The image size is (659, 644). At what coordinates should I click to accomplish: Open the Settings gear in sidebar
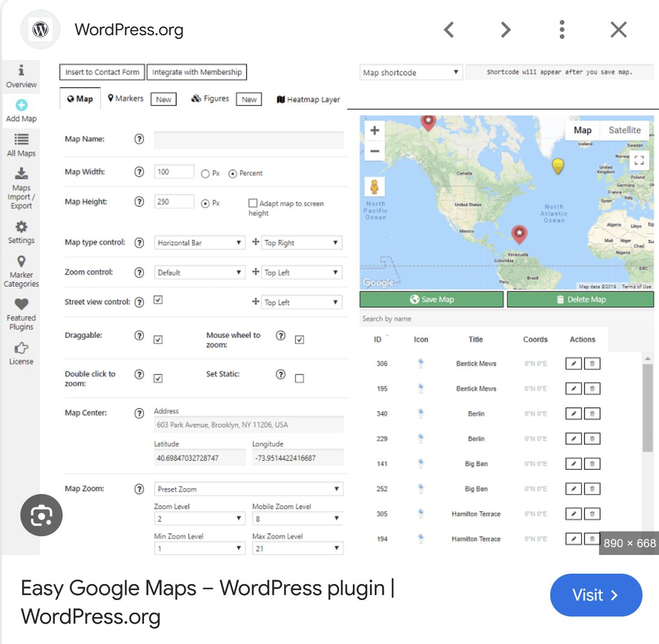[x=21, y=227]
